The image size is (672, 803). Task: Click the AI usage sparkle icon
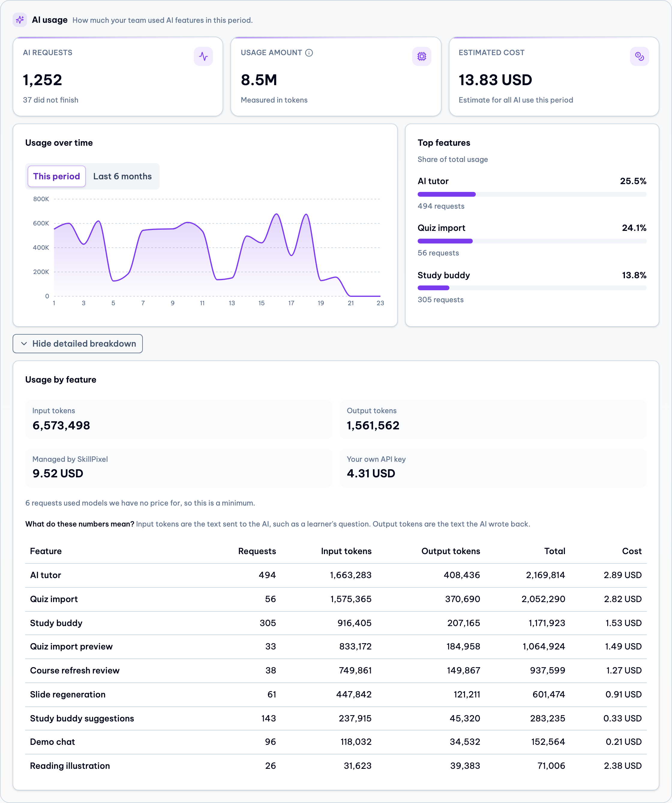(20, 20)
